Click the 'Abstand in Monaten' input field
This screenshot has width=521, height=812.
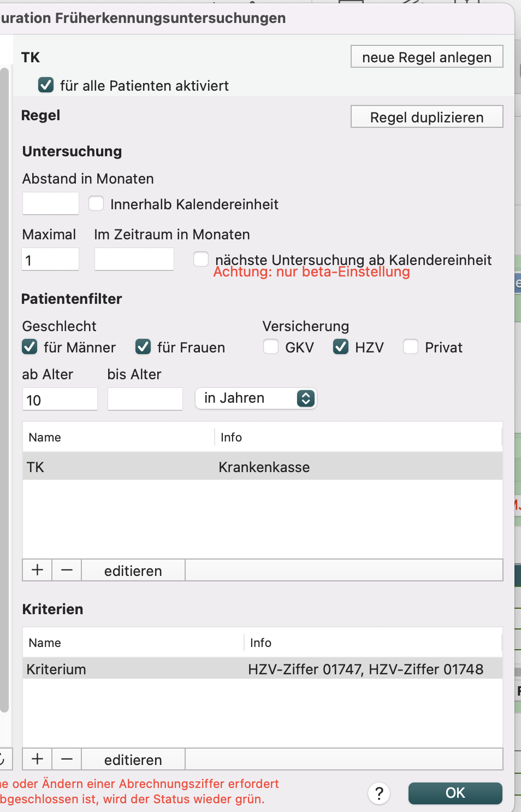[x=51, y=204]
